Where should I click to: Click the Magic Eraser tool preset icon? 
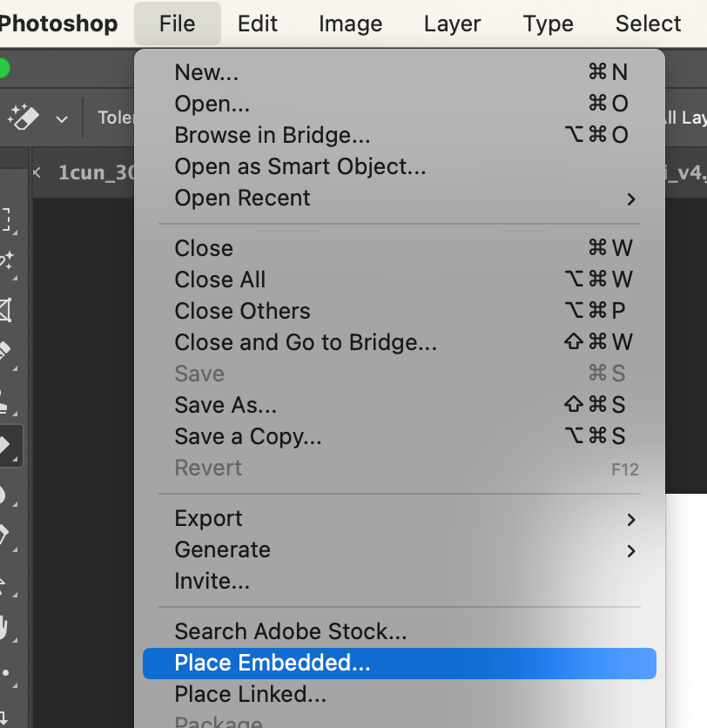point(24,118)
